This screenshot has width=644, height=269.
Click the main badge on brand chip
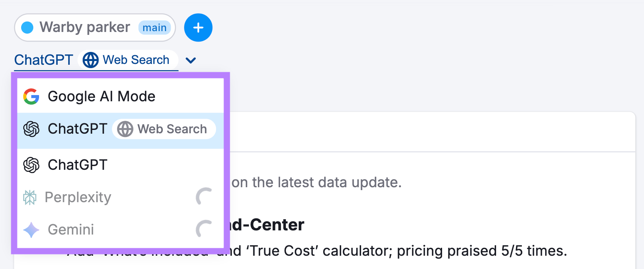click(155, 28)
